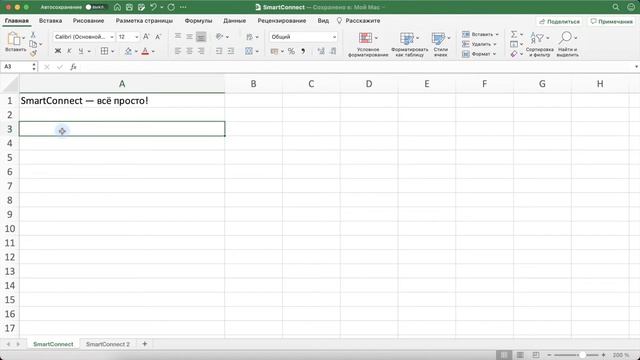This screenshot has width=640, height=360.
Task: Decrease decimal places icon
Action: [333, 51]
